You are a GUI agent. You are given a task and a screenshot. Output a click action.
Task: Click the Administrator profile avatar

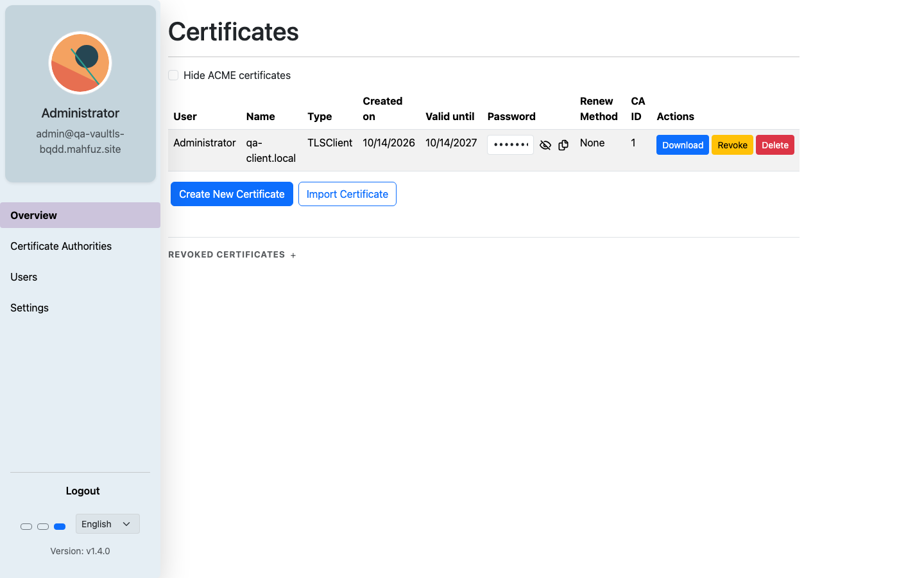coord(80,63)
